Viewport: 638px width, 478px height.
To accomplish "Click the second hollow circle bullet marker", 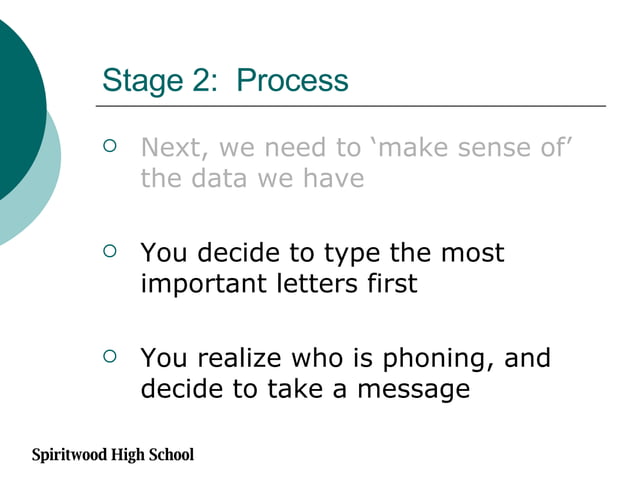I will coord(111,252).
